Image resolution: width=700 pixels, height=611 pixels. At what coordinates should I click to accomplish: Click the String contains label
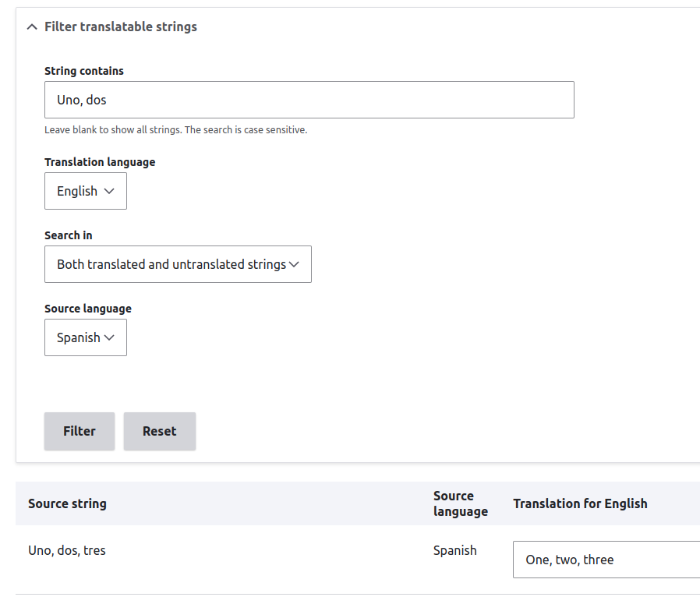click(x=84, y=71)
